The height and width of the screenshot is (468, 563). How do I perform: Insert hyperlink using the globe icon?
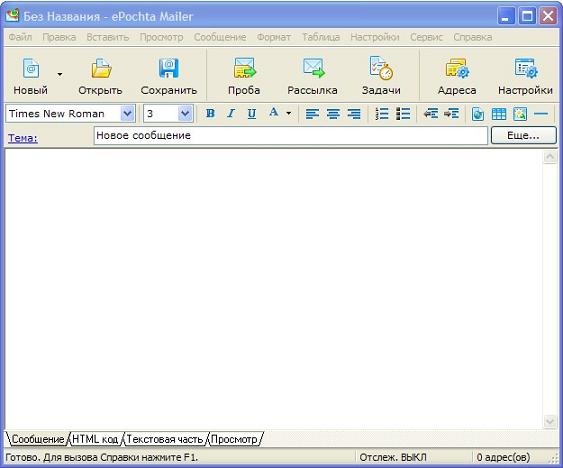point(478,114)
